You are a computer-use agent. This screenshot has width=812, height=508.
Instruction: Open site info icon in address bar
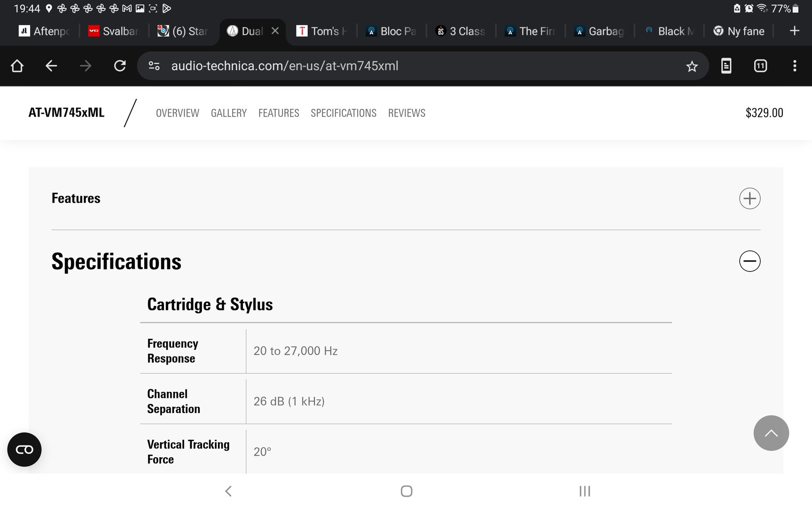[154, 66]
